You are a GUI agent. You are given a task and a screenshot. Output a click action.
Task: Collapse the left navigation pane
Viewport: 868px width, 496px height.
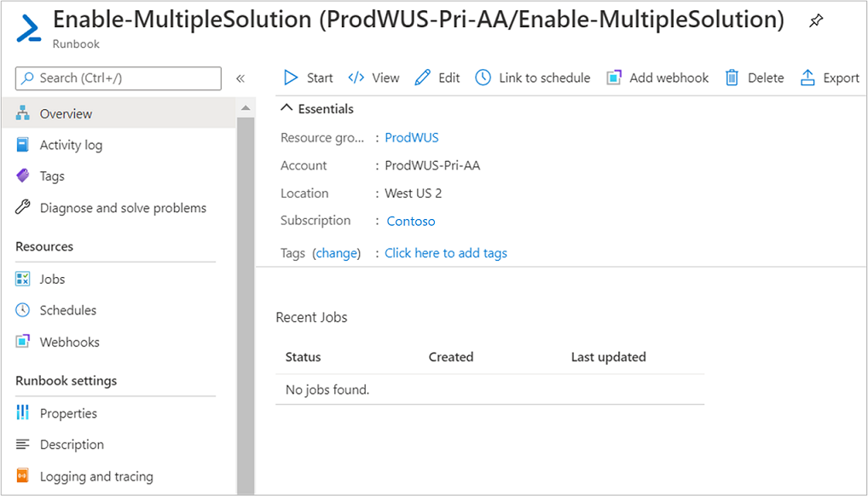240,78
